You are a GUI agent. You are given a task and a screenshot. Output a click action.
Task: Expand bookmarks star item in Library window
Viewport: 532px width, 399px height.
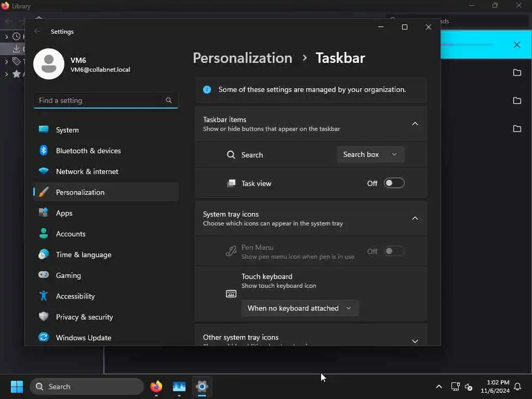6,74
